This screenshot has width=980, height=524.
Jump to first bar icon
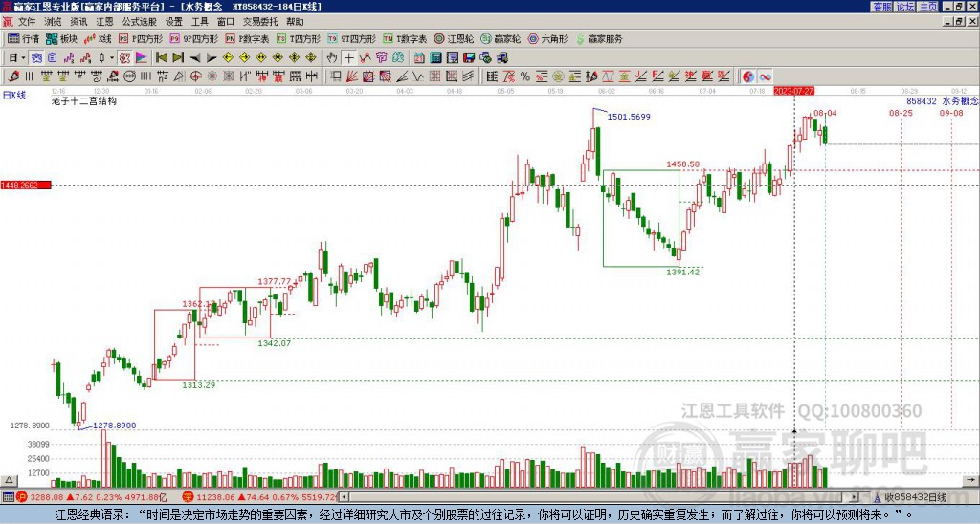pyautogui.click(x=161, y=58)
